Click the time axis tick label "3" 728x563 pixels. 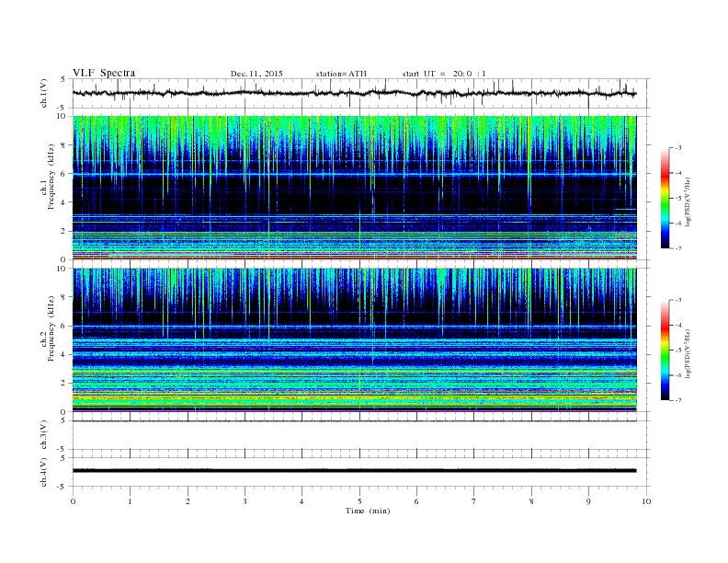tap(245, 501)
